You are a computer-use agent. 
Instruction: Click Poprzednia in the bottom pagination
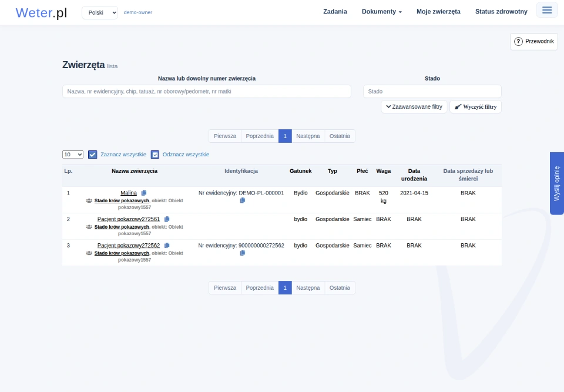pos(260,287)
